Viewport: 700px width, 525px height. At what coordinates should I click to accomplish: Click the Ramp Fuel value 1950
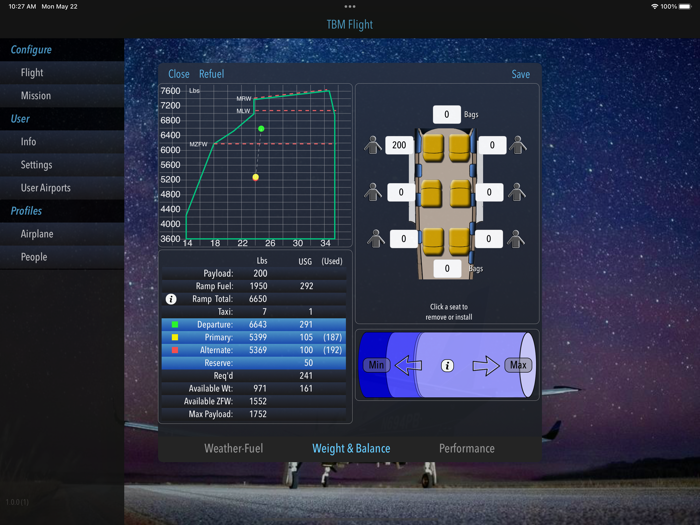click(x=258, y=286)
